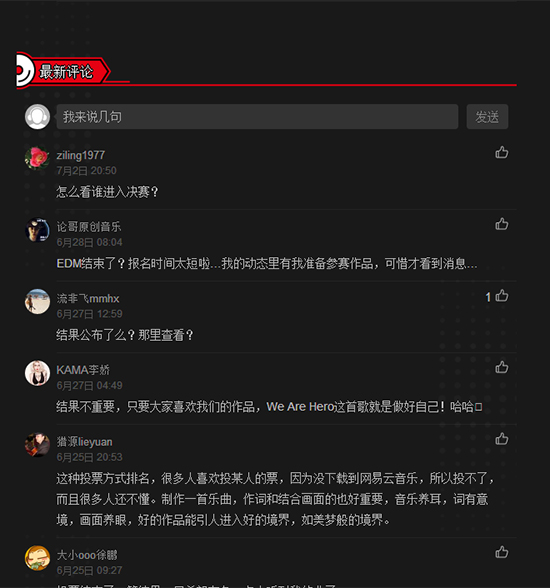
Task: Open 论哥原创音乐's username link
Action: pyautogui.click(x=89, y=226)
